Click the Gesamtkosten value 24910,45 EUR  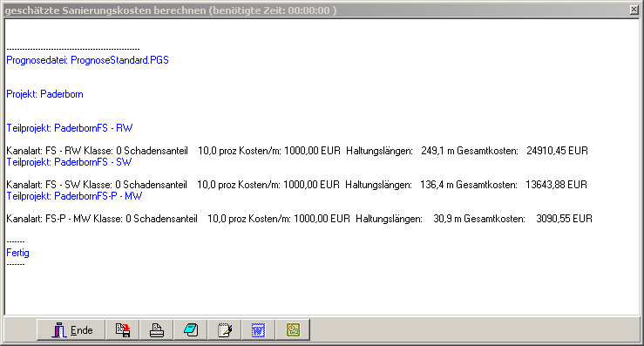pyautogui.click(x=557, y=151)
